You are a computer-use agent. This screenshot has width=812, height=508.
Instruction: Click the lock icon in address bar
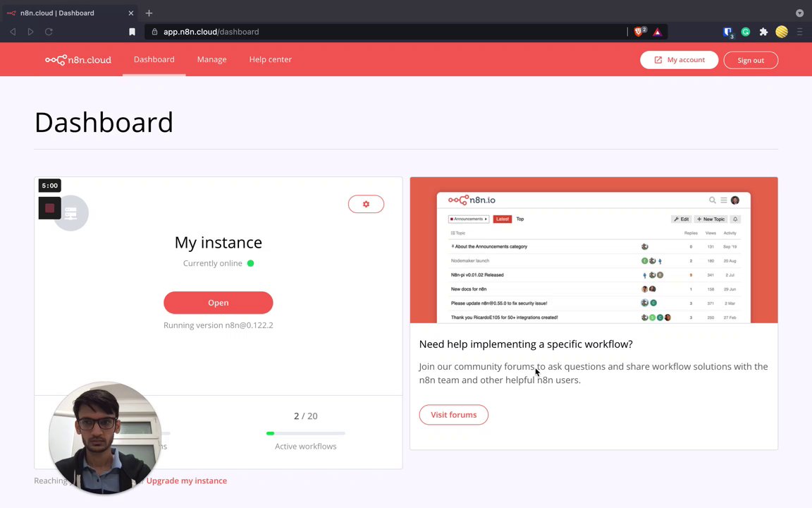click(x=154, y=32)
